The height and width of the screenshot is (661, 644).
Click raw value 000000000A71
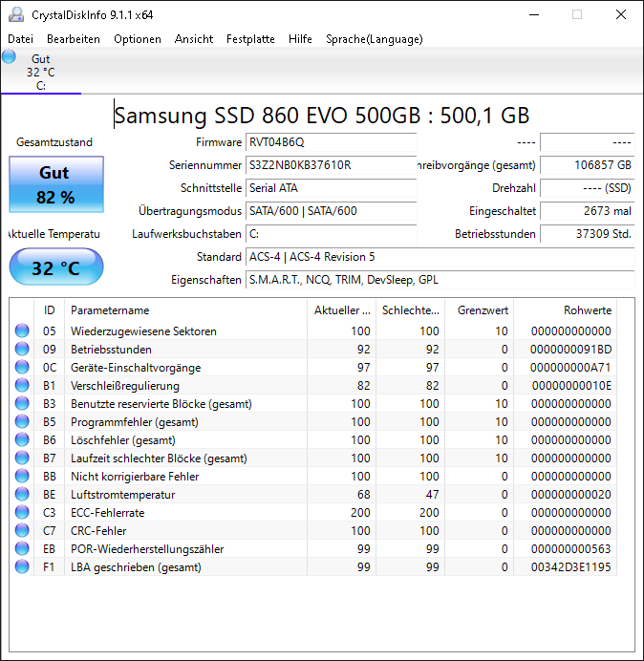coord(570,368)
